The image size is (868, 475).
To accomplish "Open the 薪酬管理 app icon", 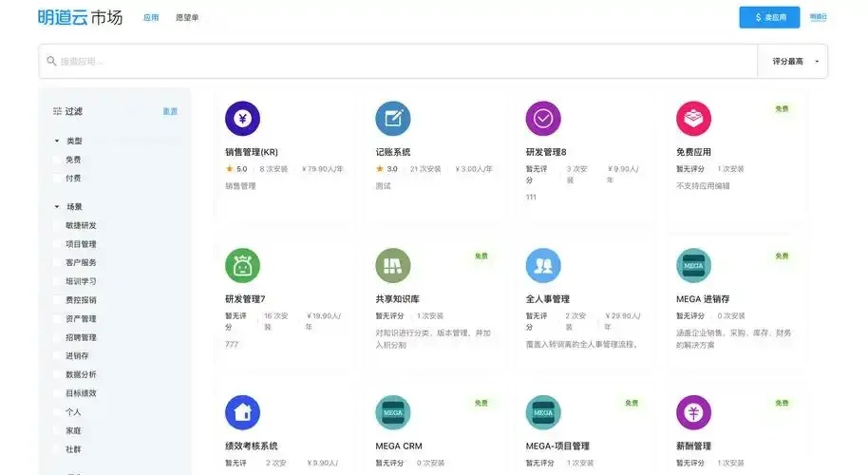I will [693, 412].
